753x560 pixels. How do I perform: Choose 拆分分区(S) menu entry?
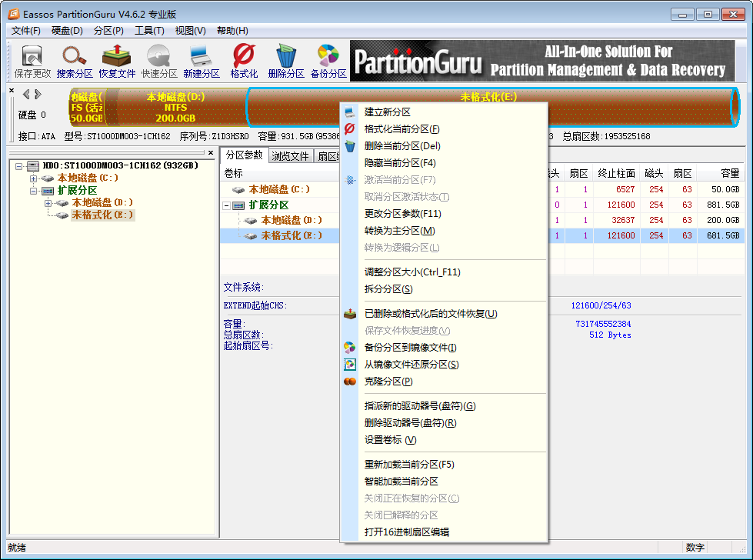pos(444,289)
